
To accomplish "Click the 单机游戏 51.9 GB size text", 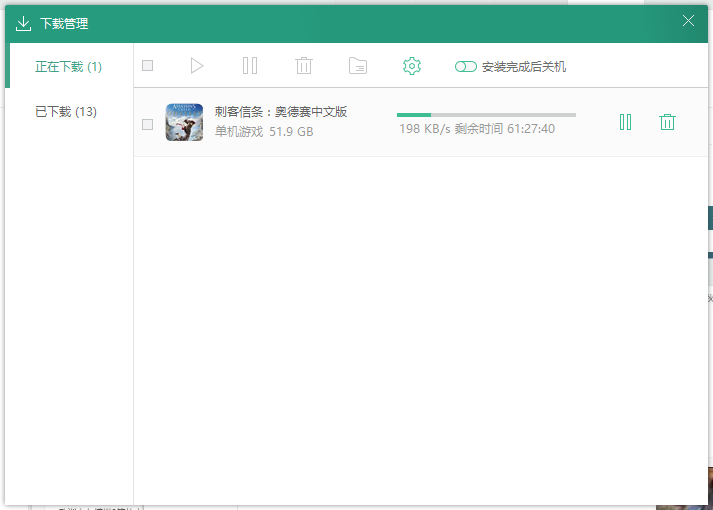I will point(264,132).
